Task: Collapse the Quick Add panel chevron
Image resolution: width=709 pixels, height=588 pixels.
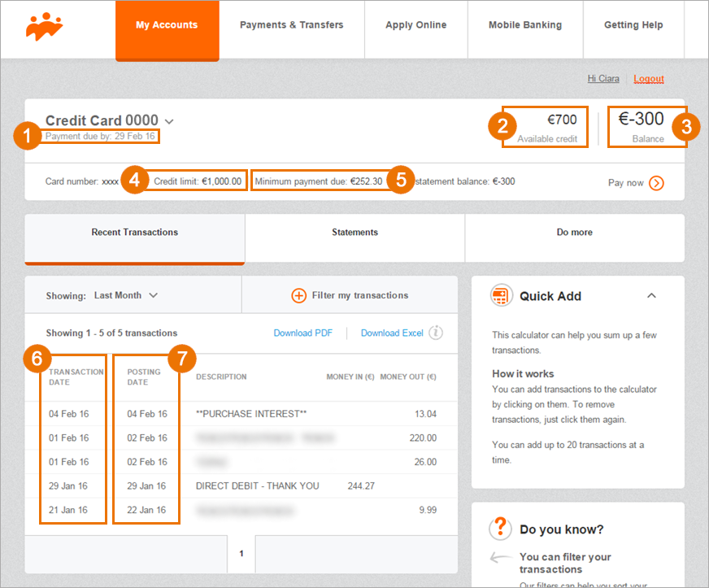Action: (x=652, y=296)
